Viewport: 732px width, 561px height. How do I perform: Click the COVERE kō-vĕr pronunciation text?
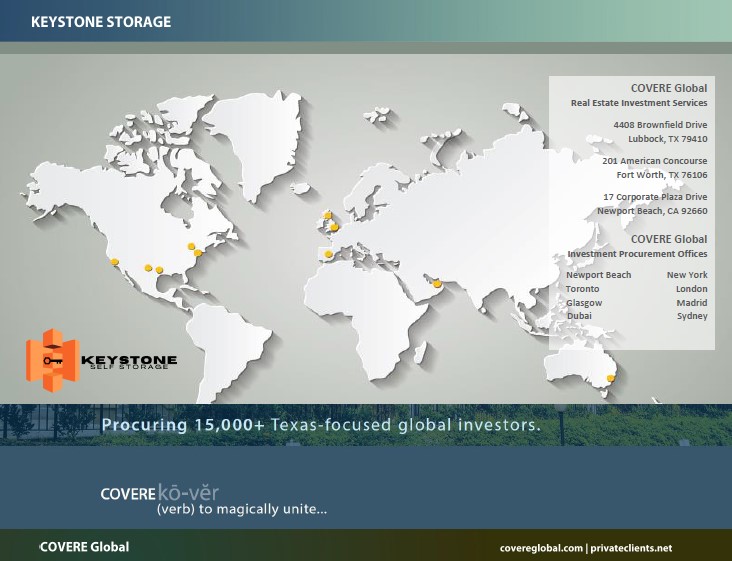(159, 493)
